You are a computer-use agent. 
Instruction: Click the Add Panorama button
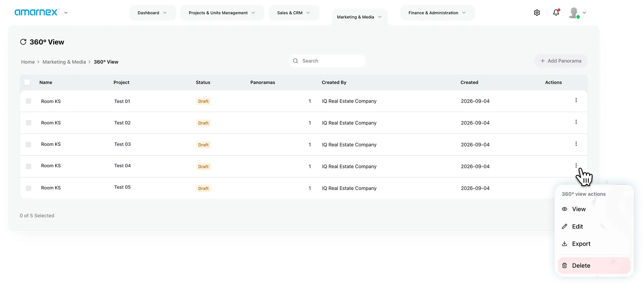point(561,61)
